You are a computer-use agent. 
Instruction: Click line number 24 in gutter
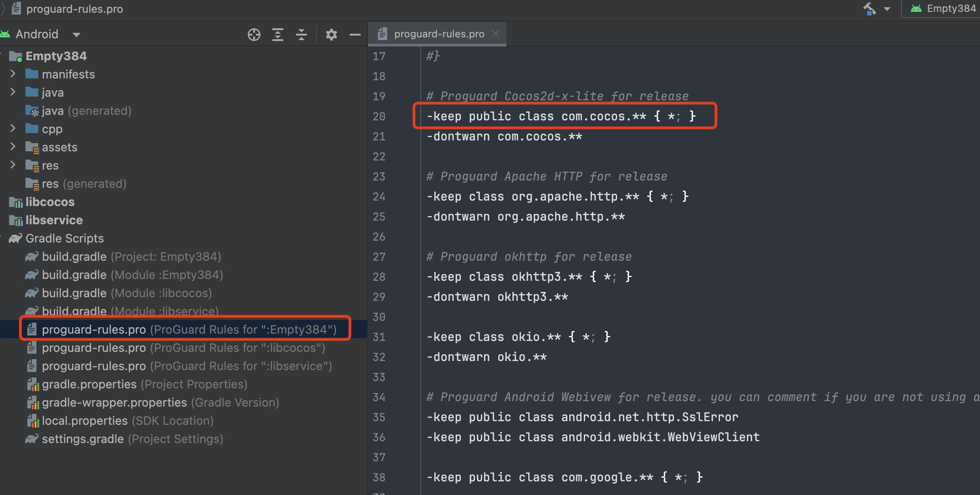coord(379,196)
